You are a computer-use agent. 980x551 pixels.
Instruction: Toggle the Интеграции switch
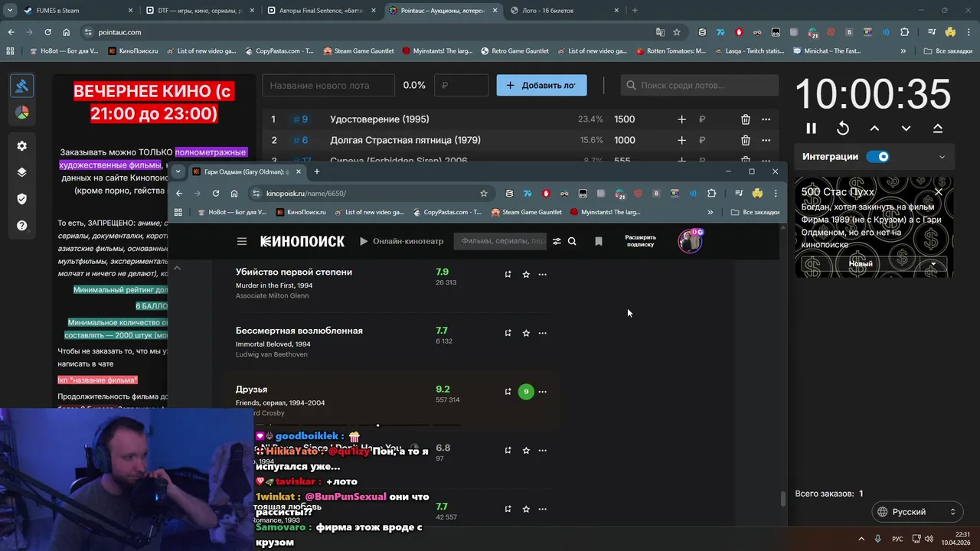pyautogui.click(x=878, y=157)
